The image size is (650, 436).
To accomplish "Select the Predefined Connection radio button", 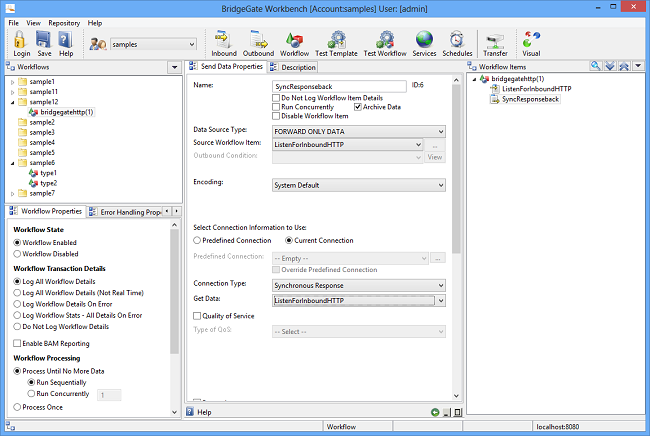I will click(x=197, y=240).
